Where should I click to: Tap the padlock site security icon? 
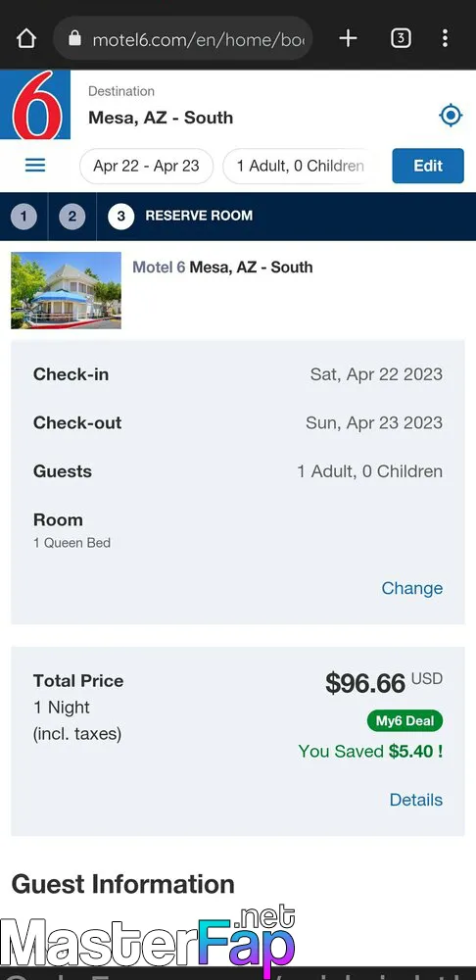tap(75, 39)
